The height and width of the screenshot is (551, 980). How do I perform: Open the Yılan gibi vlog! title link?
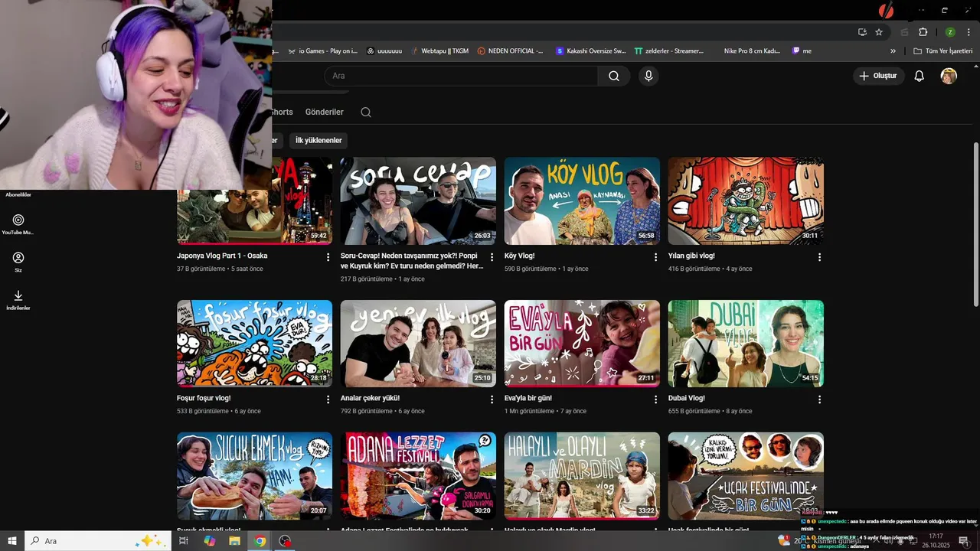coord(691,256)
